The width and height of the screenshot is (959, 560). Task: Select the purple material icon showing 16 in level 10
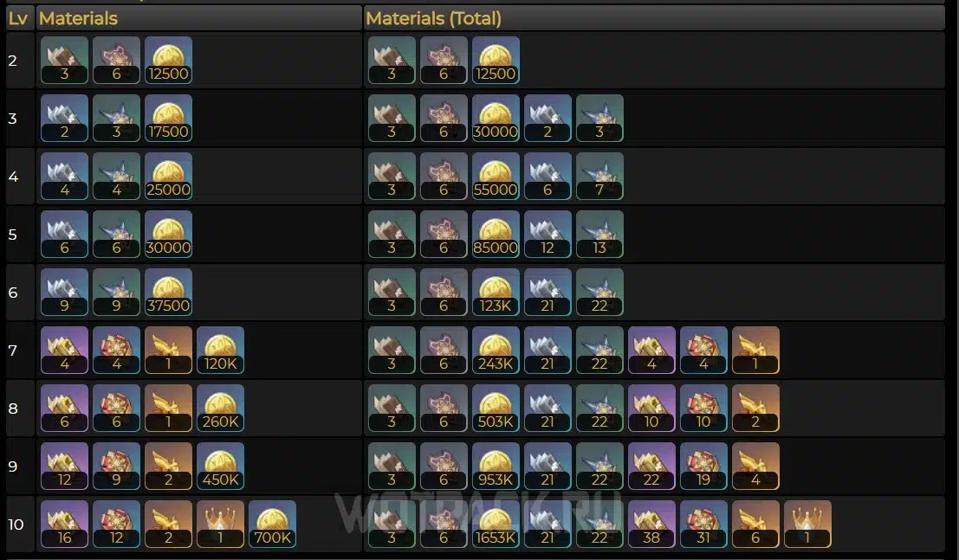point(64,524)
